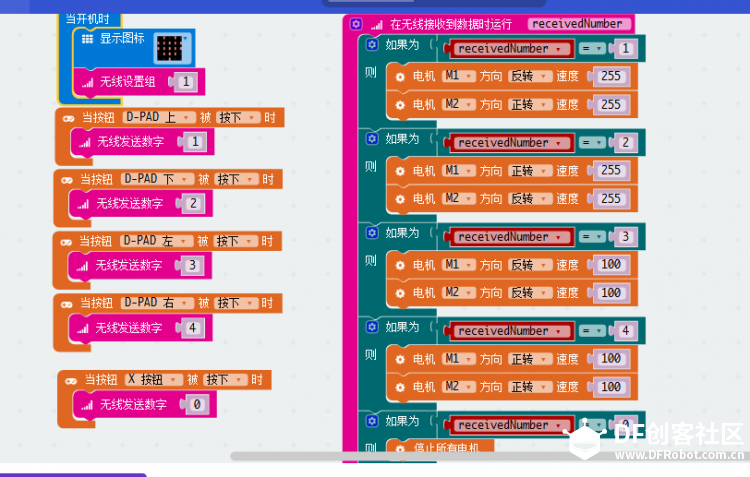This screenshot has height=477, width=750.
Task: Open equals operator dropdown in if = 2 block
Action: [592, 143]
